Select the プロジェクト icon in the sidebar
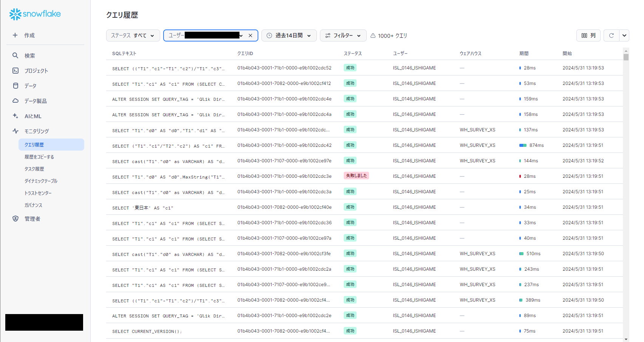The height and width of the screenshot is (342, 644). point(15,71)
